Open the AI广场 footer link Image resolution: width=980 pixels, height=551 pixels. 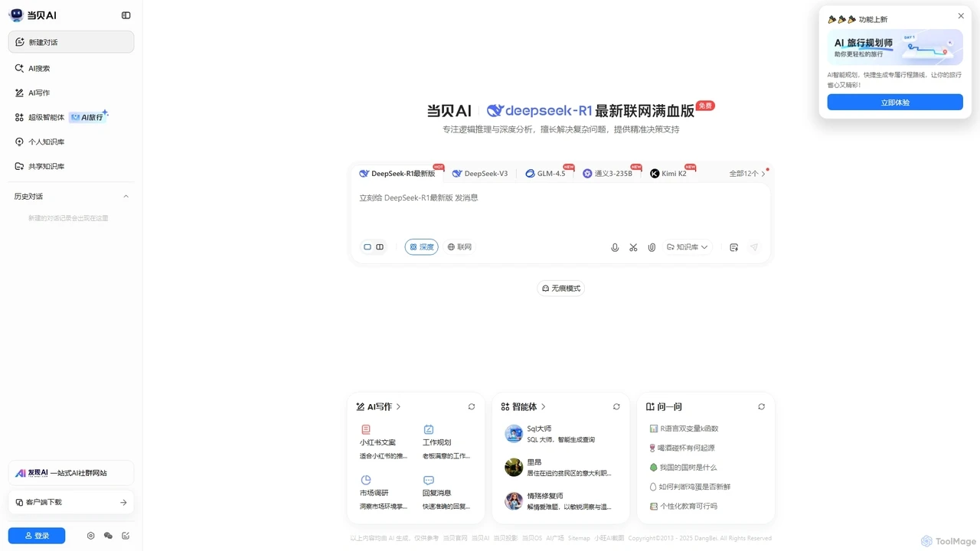pyautogui.click(x=555, y=538)
